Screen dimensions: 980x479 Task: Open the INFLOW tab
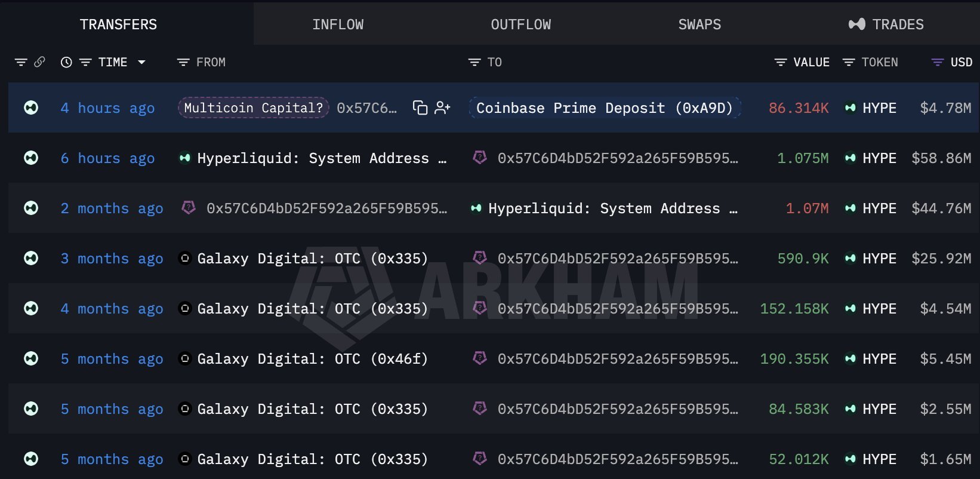coord(338,24)
